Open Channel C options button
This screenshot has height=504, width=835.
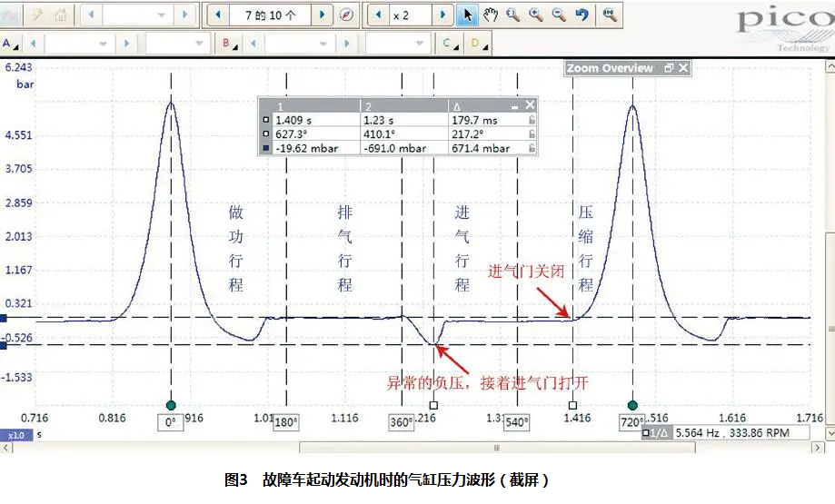click(x=450, y=44)
